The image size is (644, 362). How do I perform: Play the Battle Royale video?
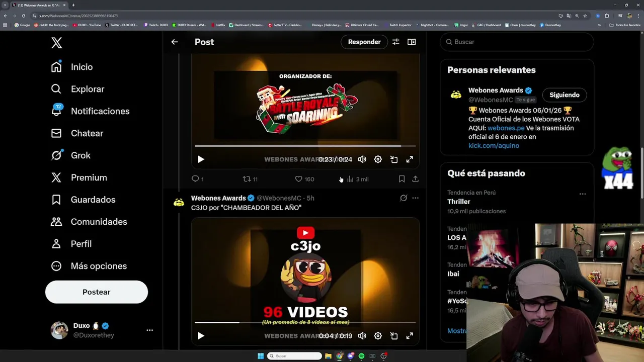[x=201, y=159]
